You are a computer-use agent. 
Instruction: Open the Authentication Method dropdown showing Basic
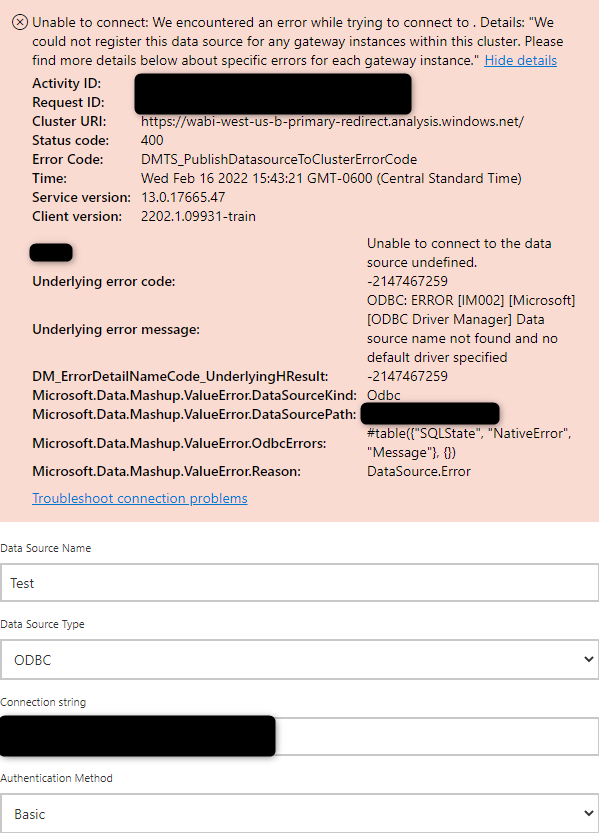[x=300, y=813]
